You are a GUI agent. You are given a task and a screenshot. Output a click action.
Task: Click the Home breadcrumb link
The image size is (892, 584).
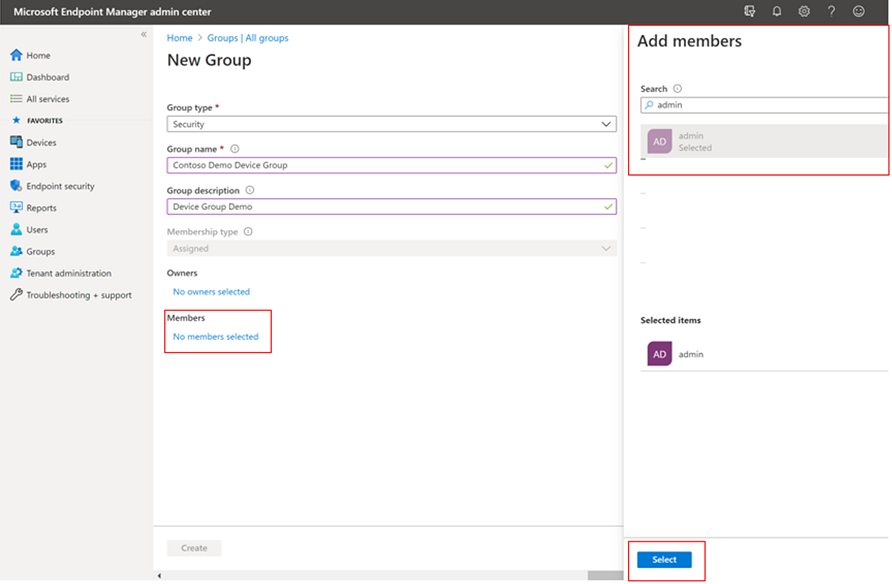pyautogui.click(x=180, y=38)
